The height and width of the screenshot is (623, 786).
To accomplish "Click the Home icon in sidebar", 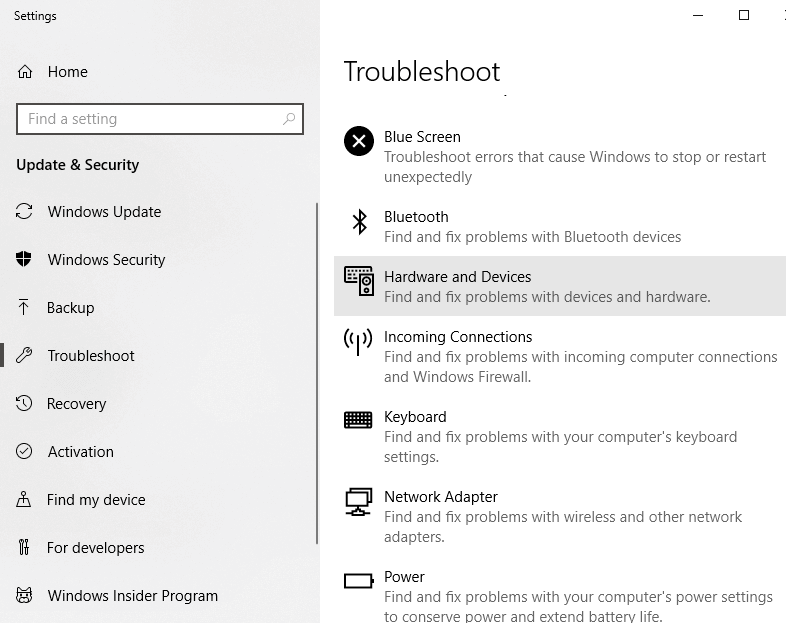I will point(25,72).
